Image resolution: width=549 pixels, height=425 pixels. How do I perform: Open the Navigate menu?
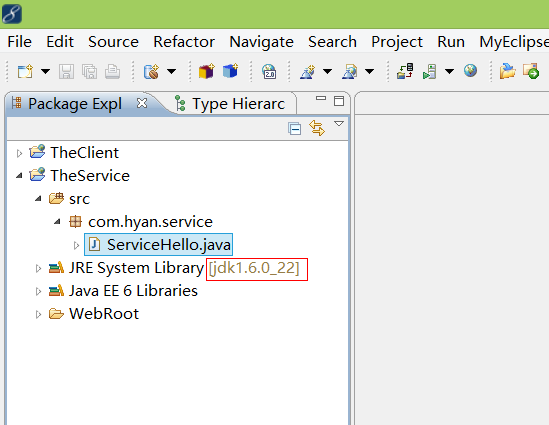(262, 42)
